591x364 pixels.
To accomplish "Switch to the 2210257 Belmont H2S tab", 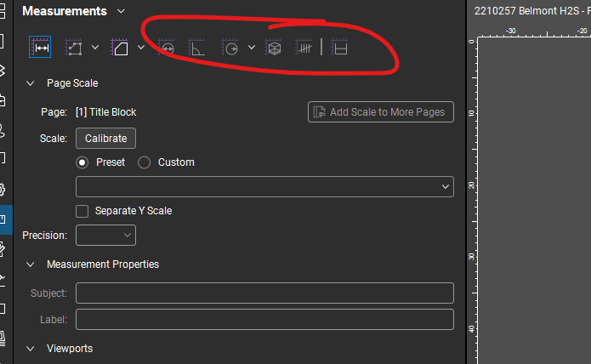I will point(531,11).
